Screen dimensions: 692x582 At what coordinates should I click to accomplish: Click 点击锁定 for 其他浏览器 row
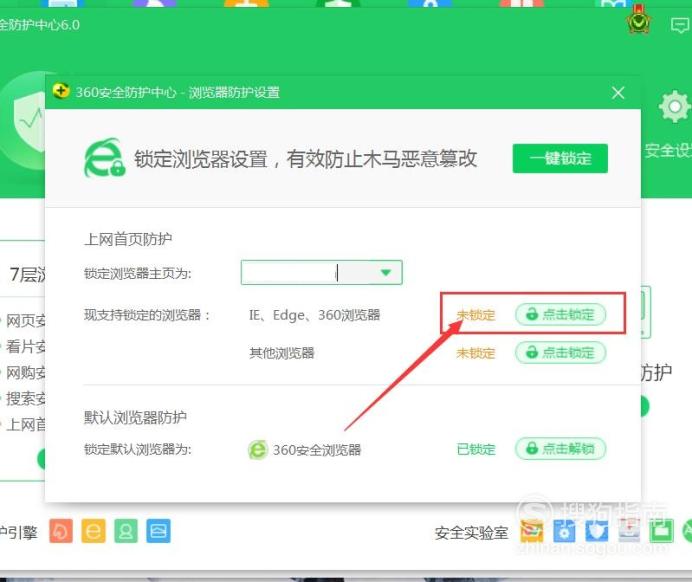[560, 353]
